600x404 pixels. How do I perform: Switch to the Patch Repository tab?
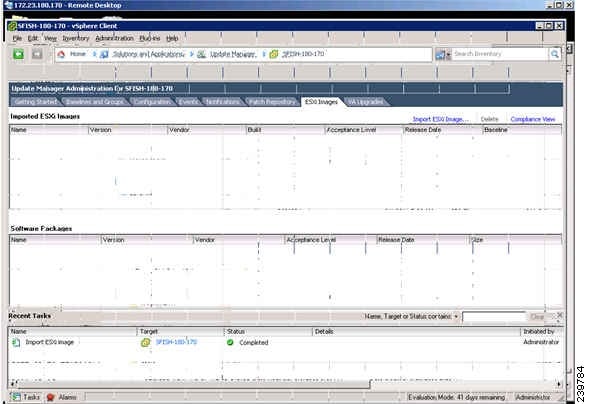click(272, 102)
